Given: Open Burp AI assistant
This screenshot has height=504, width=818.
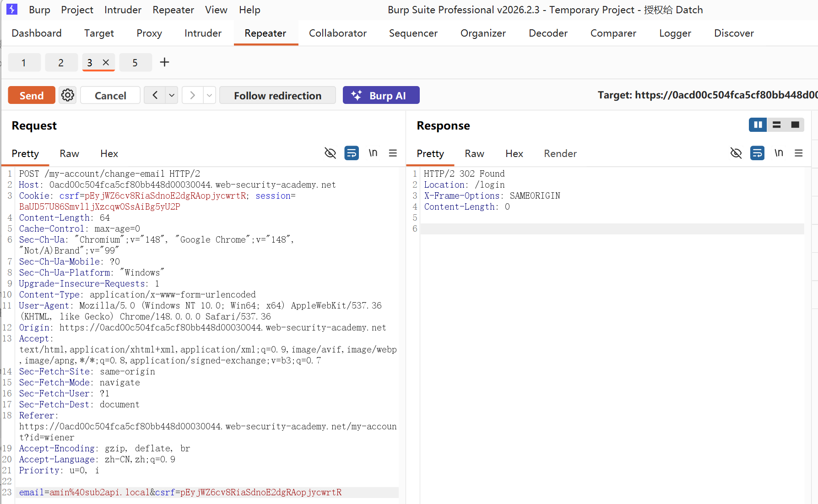Looking at the screenshot, I should tap(381, 95).
